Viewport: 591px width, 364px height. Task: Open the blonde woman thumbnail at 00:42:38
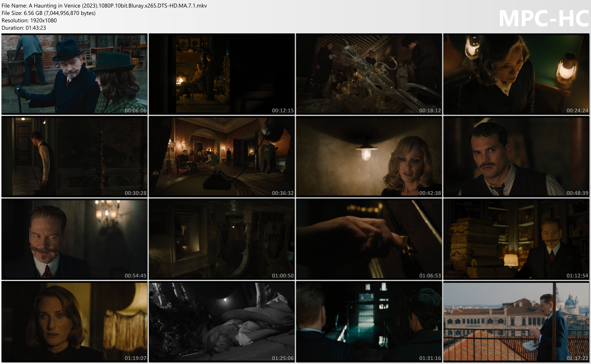[x=369, y=156]
